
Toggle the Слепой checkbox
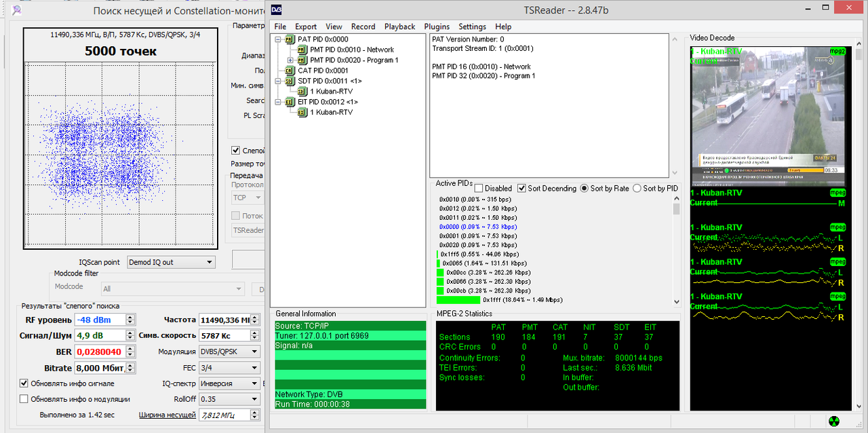tap(235, 150)
